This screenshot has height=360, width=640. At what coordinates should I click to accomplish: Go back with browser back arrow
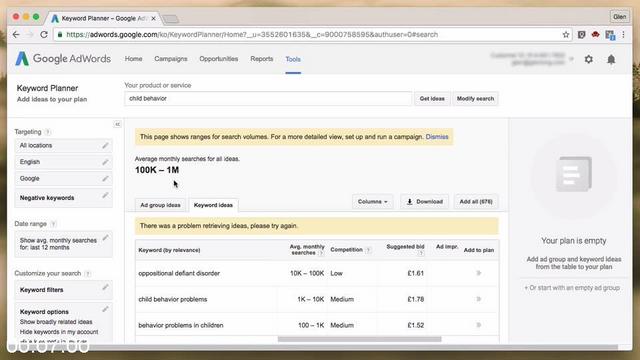coord(16,35)
